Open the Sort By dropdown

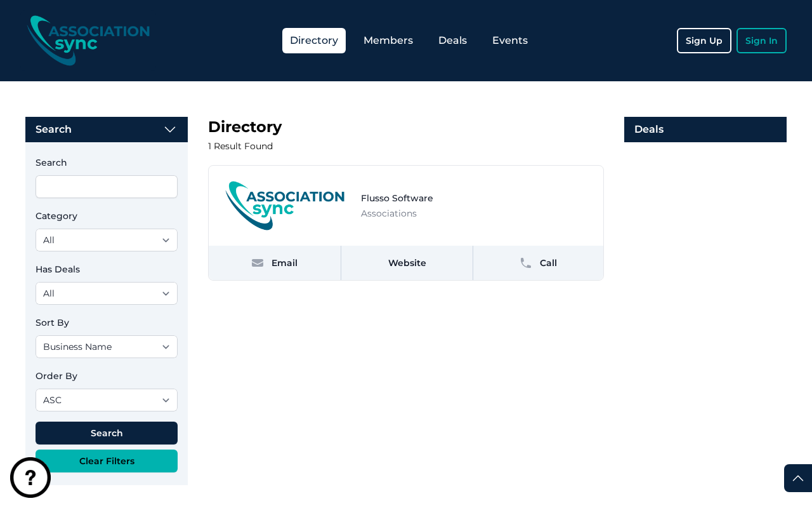point(107,347)
